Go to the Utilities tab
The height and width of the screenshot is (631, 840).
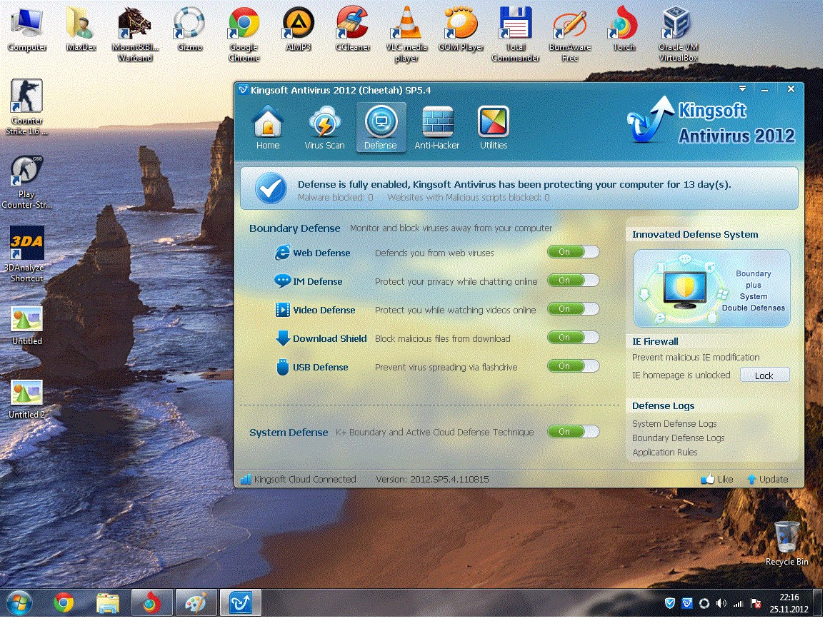pyautogui.click(x=494, y=128)
